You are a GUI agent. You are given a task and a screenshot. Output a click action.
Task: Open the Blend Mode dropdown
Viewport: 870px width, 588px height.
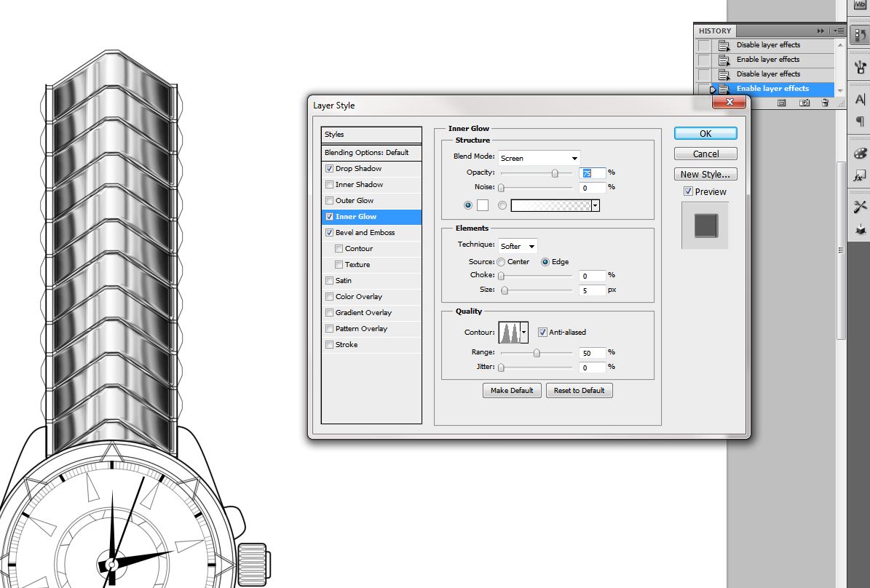coord(539,158)
